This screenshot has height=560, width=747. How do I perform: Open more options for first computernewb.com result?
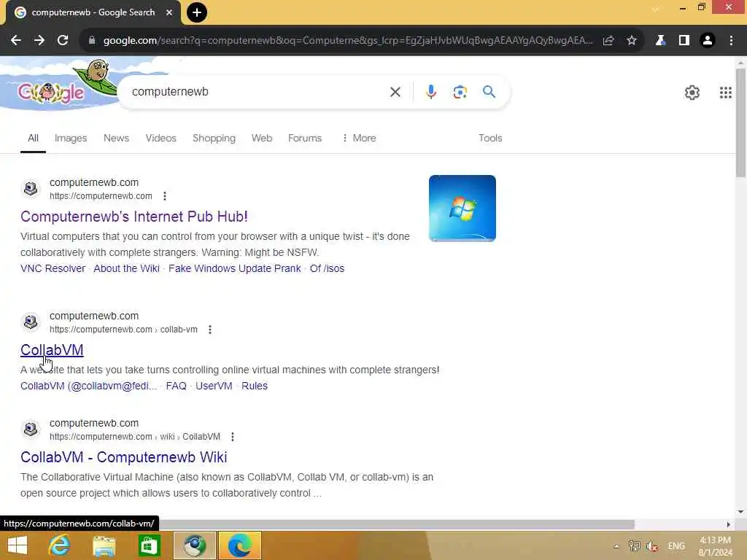pos(165,196)
